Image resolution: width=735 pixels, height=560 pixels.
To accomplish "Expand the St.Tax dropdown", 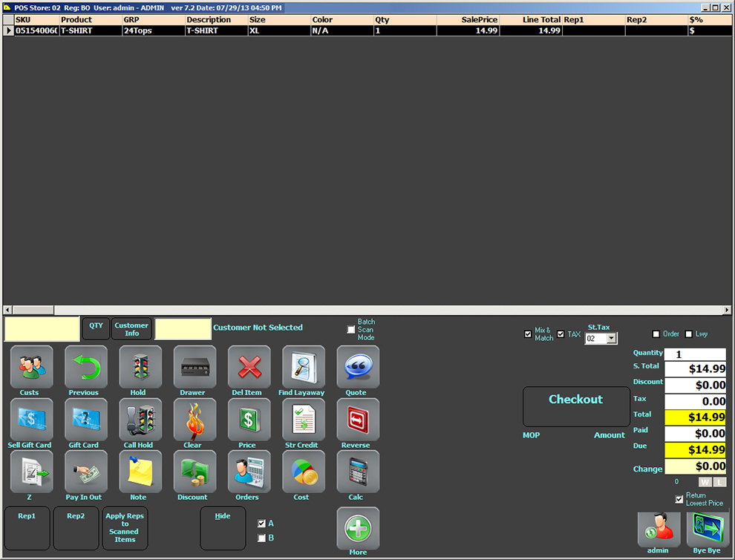I will click(x=612, y=339).
